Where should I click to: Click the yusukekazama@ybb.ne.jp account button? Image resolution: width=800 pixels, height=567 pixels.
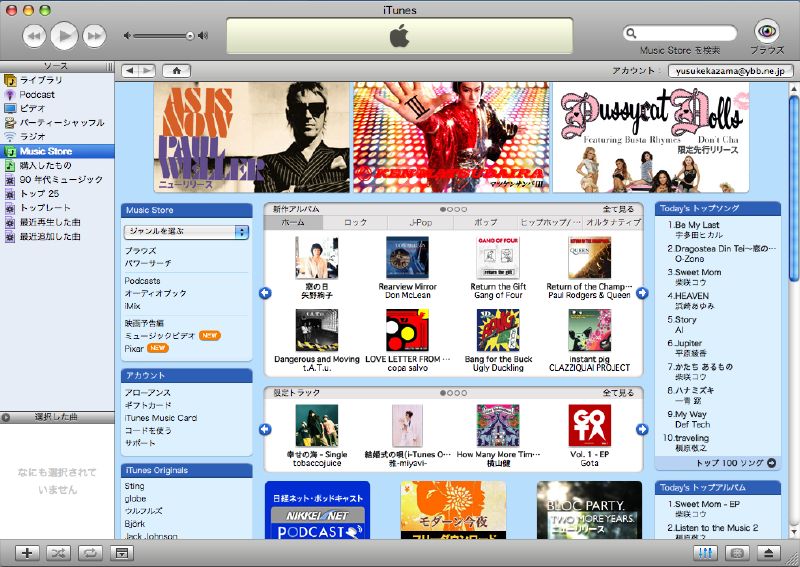tap(730, 71)
